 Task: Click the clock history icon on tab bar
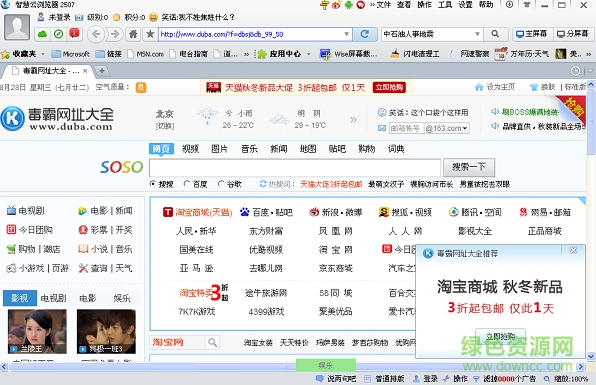pyautogui.click(x=575, y=71)
